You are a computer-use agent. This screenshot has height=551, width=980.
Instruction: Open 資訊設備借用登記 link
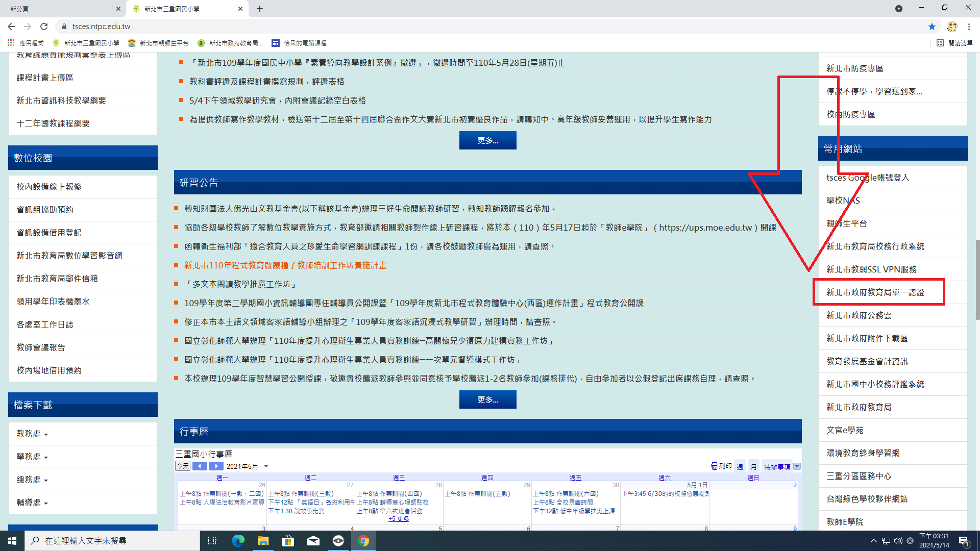tap(49, 233)
